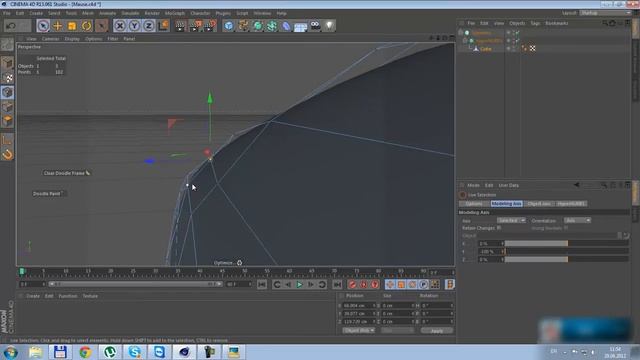Click the spline tools icon
Screen dimensions: 640x360
pos(243,26)
